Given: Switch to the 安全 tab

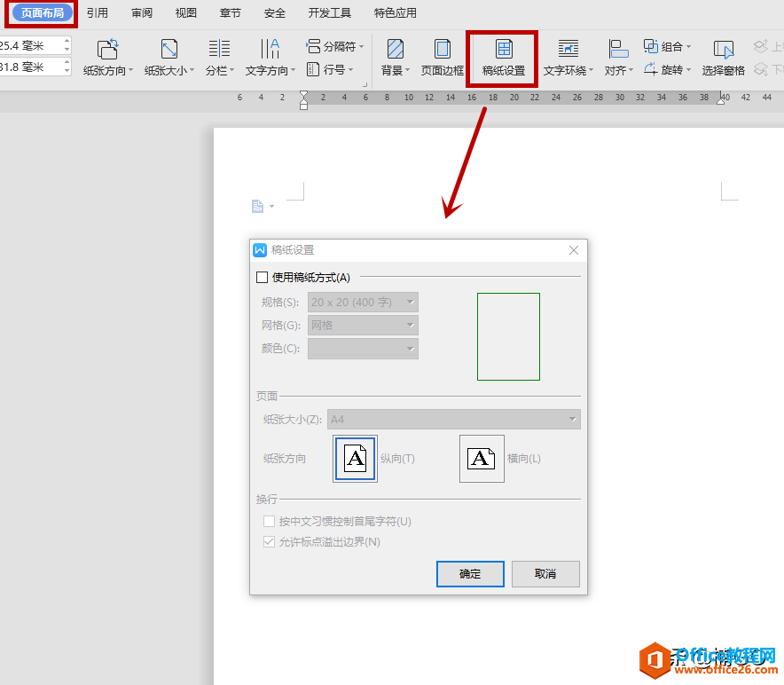Looking at the screenshot, I should pyautogui.click(x=275, y=13).
